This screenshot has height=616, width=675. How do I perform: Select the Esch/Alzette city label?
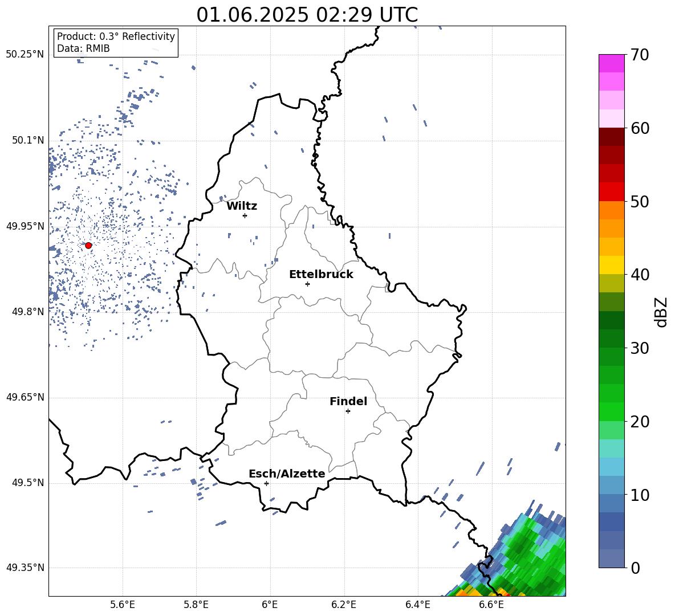(287, 474)
